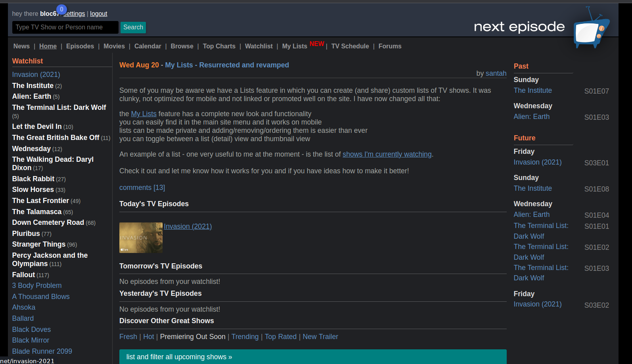
Task: Open Ahsoka in the sidebar
Action: tap(24, 307)
